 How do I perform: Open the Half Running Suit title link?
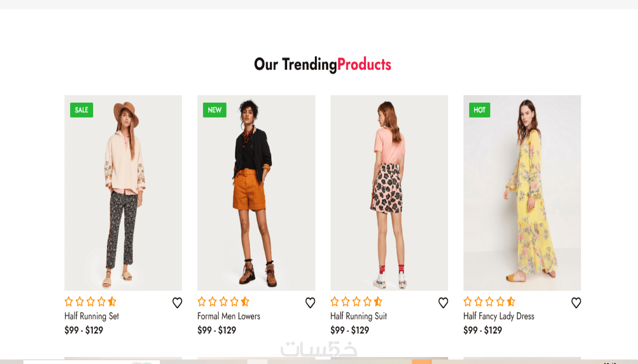pos(358,316)
